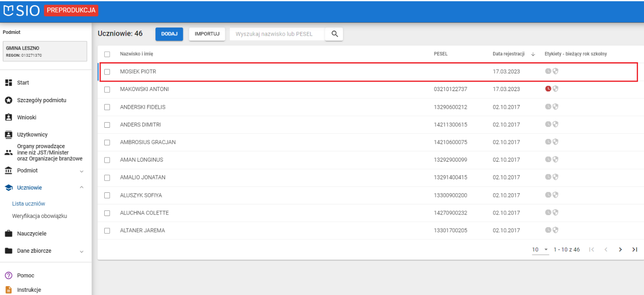
Task: Tick the checkbox for MOSIEK PIOTR
Action: (107, 72)
